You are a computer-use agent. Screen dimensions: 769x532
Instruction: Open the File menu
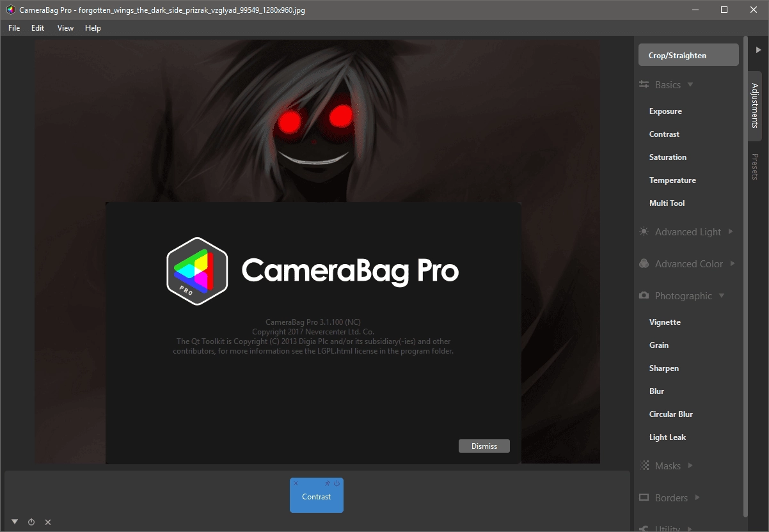tap(14, 28)
